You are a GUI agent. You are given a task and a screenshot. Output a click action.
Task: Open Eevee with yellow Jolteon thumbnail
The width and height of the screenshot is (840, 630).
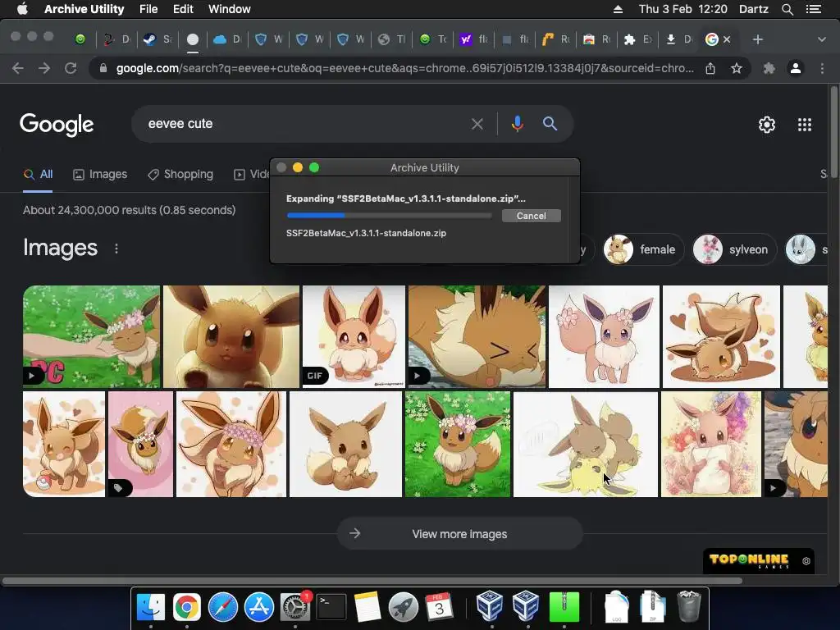pyautogui.click(x=586, y=444)
